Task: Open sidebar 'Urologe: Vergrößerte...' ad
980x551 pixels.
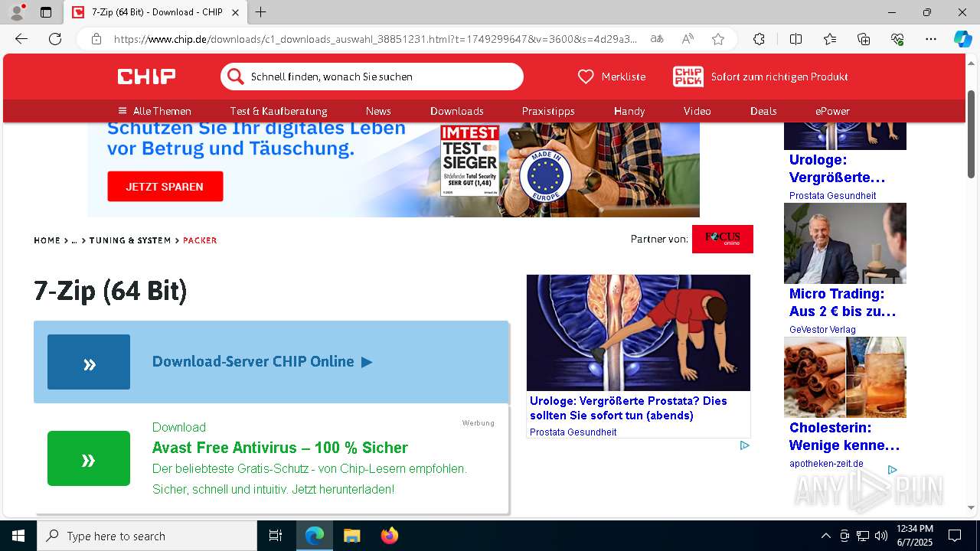Action: pyautogui.click(x=838, y=168)
